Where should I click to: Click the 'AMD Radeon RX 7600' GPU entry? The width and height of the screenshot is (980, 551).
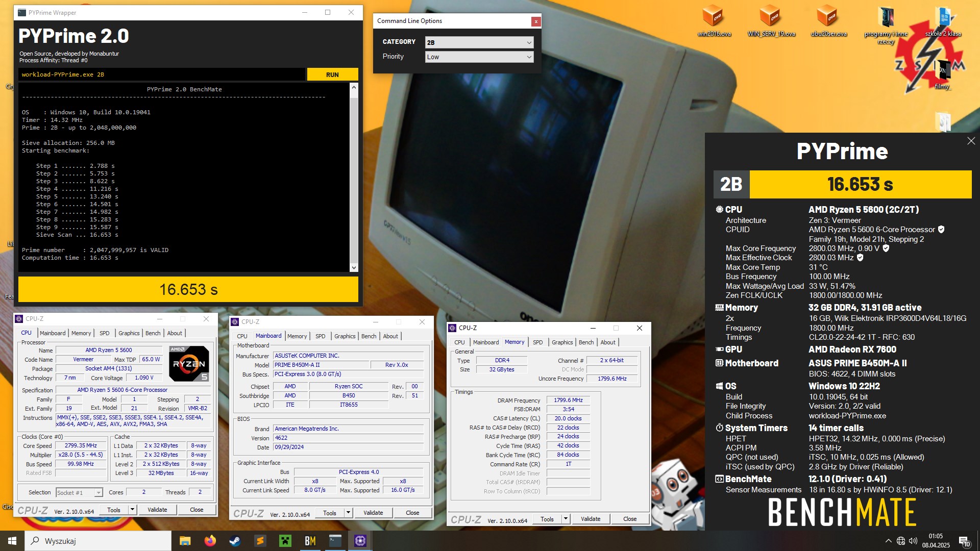[x=852, y=349]
